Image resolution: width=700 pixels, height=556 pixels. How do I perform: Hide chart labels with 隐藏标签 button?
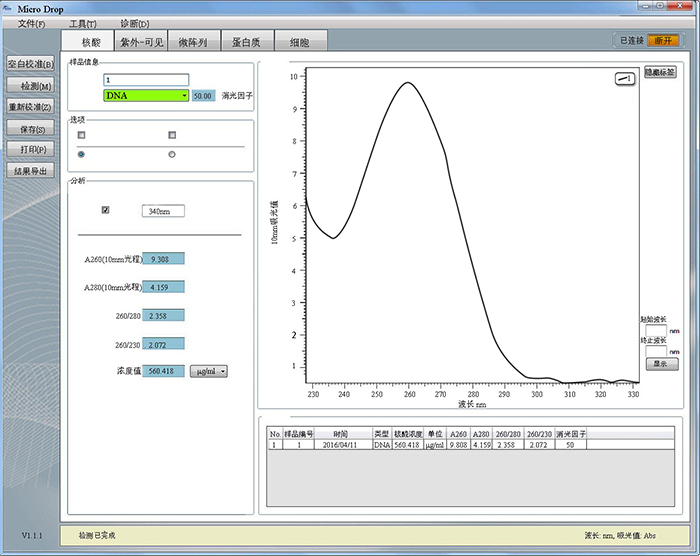point(659,73)
